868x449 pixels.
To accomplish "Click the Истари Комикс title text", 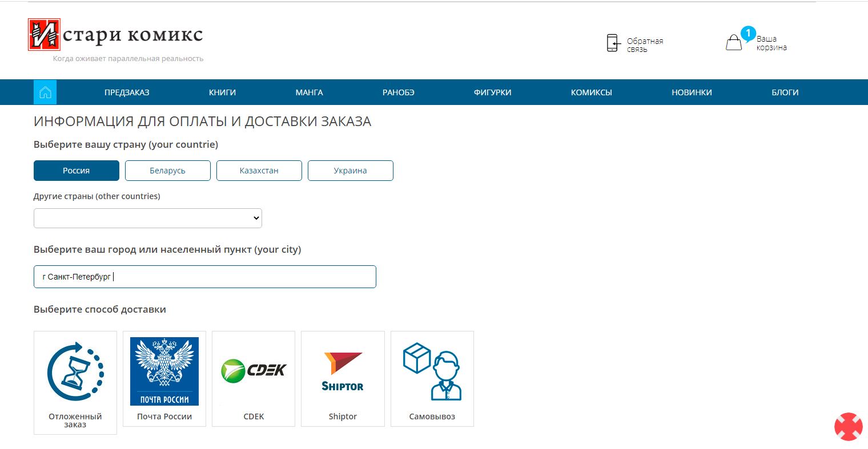I will pyautogui.click(x=132, y=35).
